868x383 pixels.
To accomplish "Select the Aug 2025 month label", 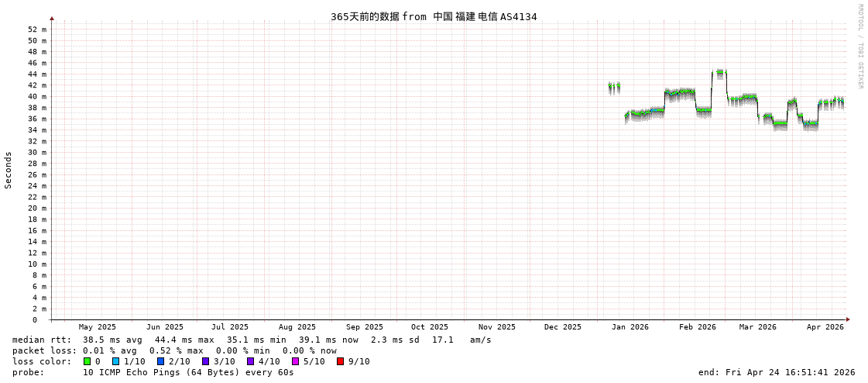I will tap(297, 327).
